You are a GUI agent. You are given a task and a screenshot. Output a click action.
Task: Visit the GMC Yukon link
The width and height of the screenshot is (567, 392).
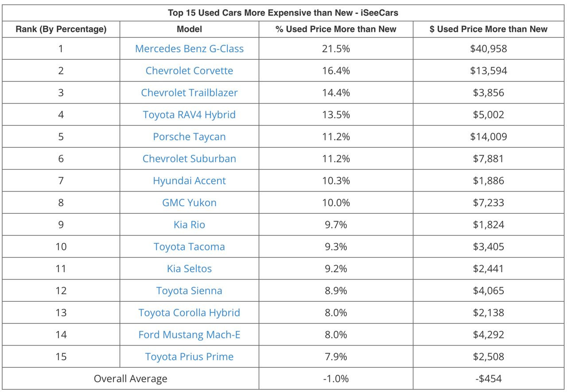click(189, 203)
